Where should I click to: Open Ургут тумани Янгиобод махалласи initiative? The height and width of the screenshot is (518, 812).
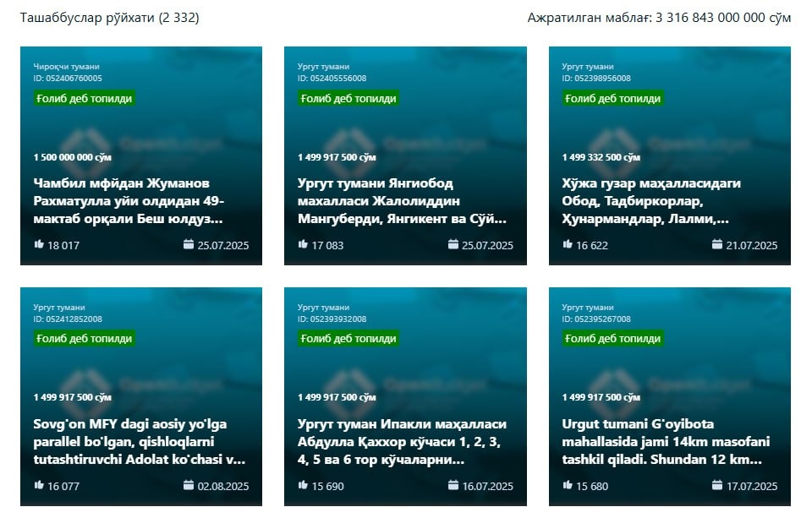pyautogui.click(x=402, y=201)
